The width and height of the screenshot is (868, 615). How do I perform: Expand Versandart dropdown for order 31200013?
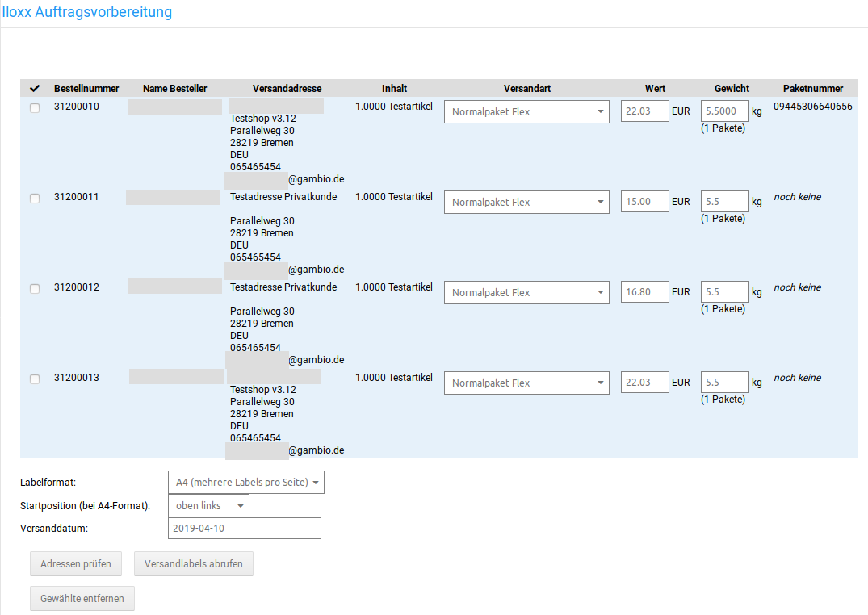pyautogui.click(x=526, y=383)
